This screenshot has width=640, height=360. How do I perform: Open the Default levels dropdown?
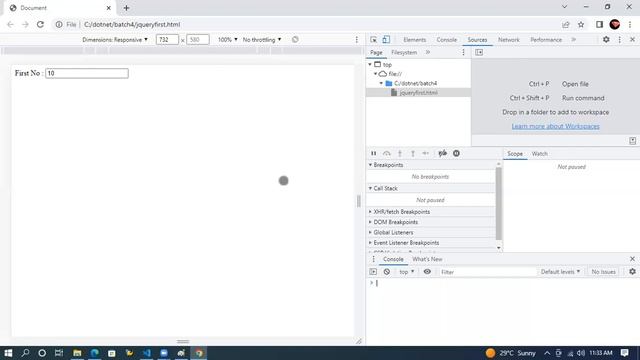pyautogui.click(x=560, y=272)
